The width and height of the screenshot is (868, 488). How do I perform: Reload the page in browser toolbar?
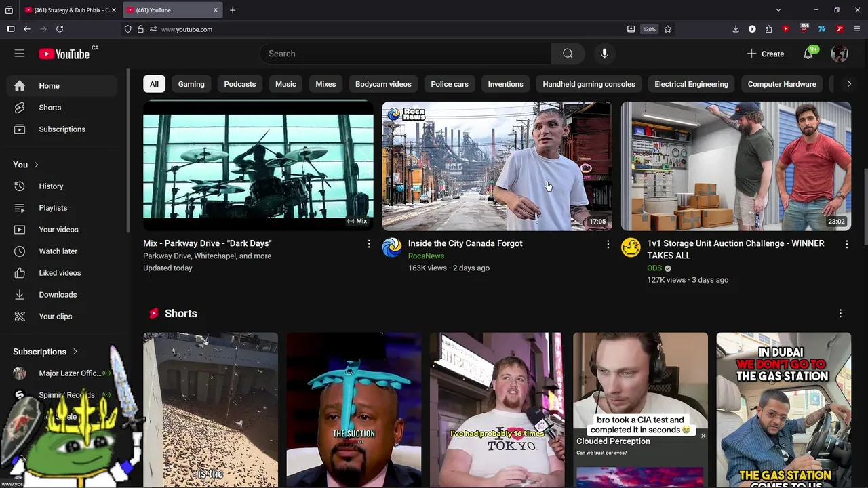pos(60,29)
